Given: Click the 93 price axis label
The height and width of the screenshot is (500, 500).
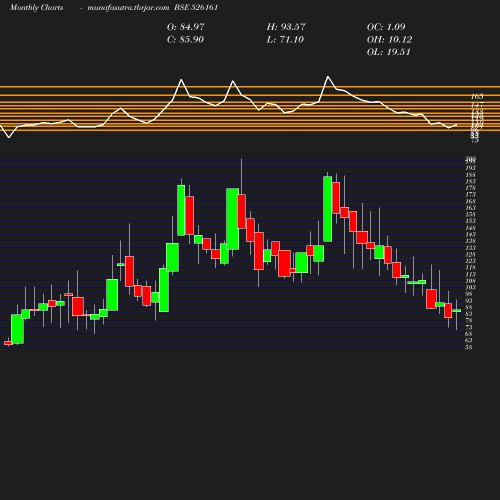Looking at the screenshot, I should pos(469,301).
